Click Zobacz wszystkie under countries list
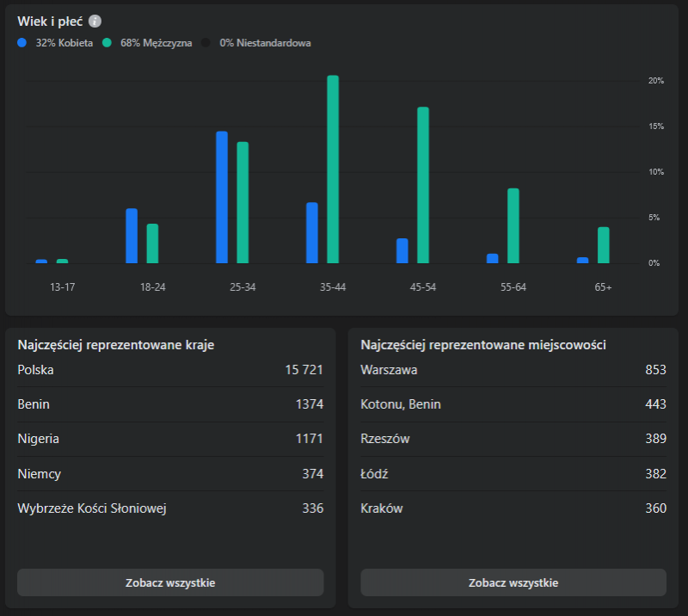 [x=170, y=582]
